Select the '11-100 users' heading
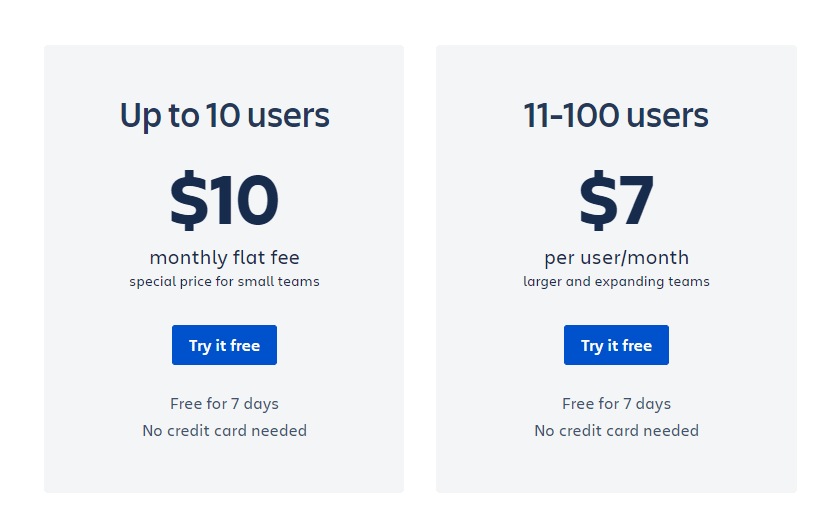 [x=616, y=115]
